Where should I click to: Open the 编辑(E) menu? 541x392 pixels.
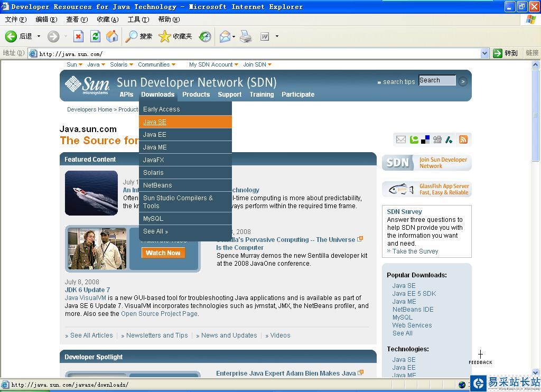coord(46,20)
